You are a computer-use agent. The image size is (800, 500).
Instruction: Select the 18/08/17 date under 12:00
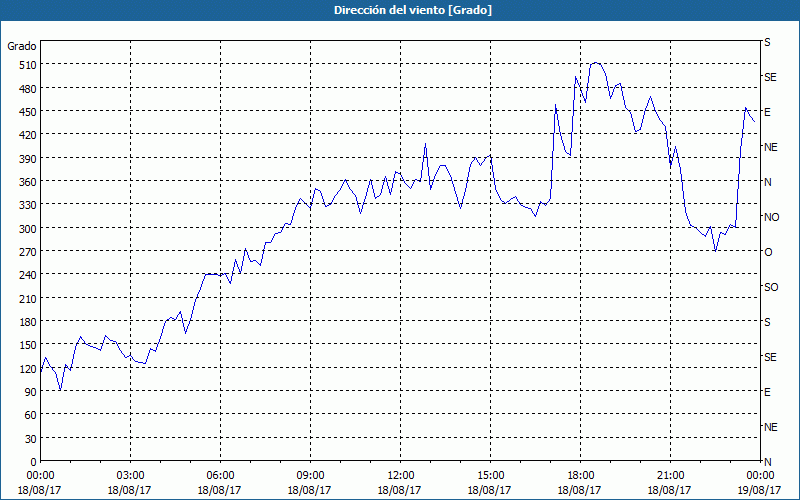[399, 490]
